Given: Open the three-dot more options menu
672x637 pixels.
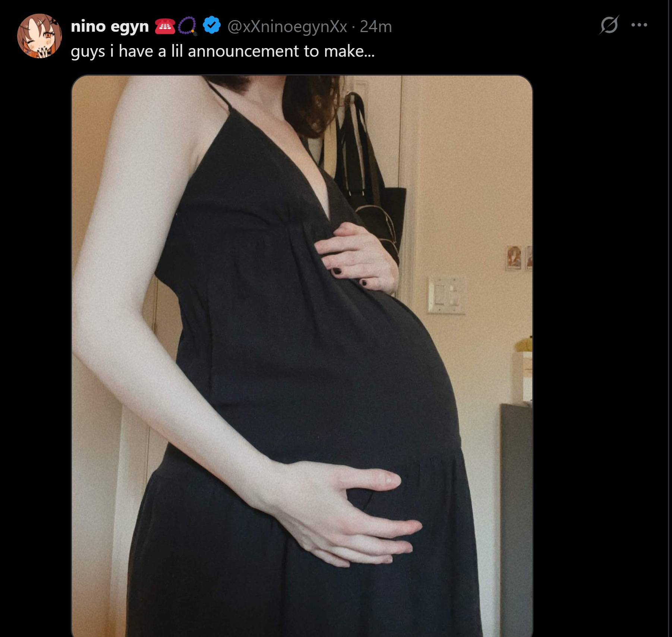Looking at the screenshot, I should 639,25.
